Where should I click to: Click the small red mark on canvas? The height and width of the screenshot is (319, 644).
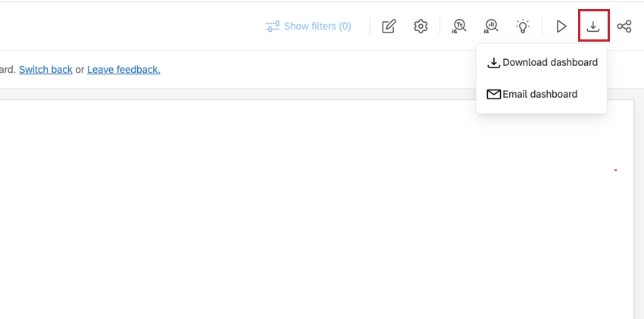[x=615, y=170]
